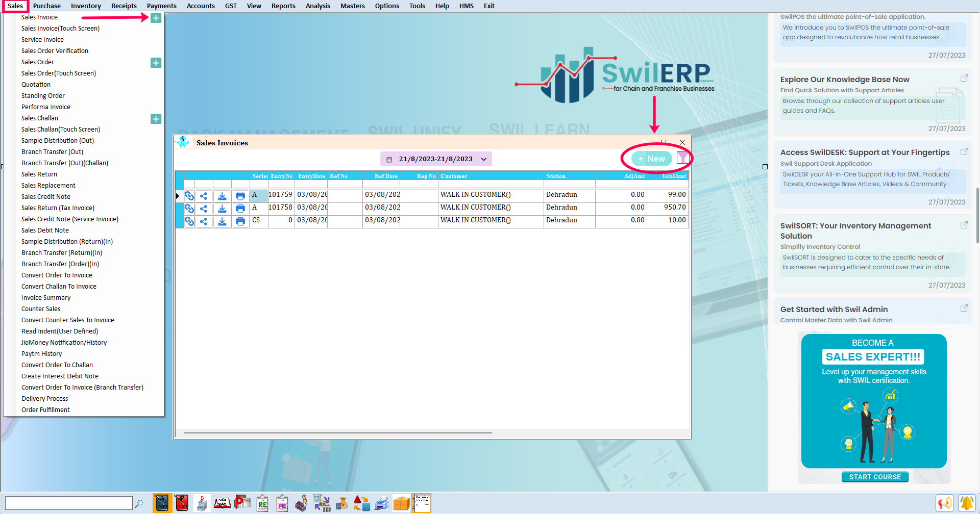
Task: Open the Purchase menu
Action: tap(47, 6)
